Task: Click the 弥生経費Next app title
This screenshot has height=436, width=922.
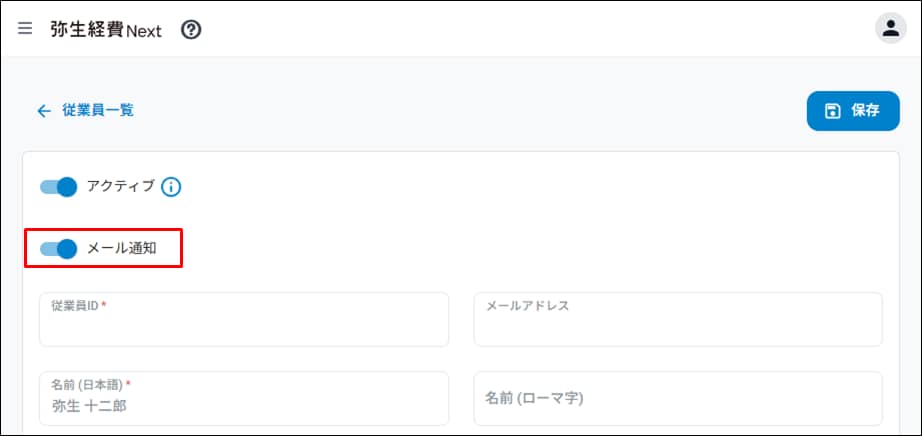Action: coord(105,30)
